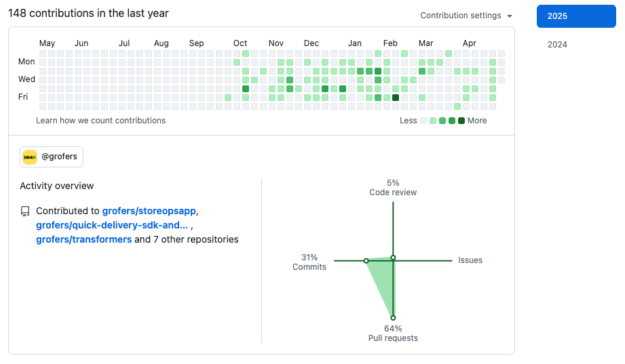Click the repository book icon
The width and height of the screenshot is (625, 364).
coord(25,211)
